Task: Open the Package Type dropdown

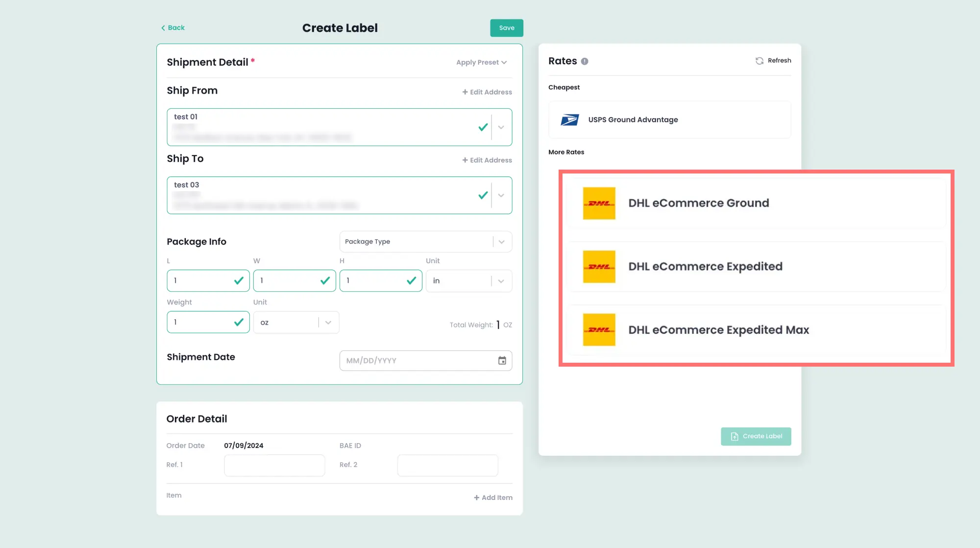Action: point(425,242)
